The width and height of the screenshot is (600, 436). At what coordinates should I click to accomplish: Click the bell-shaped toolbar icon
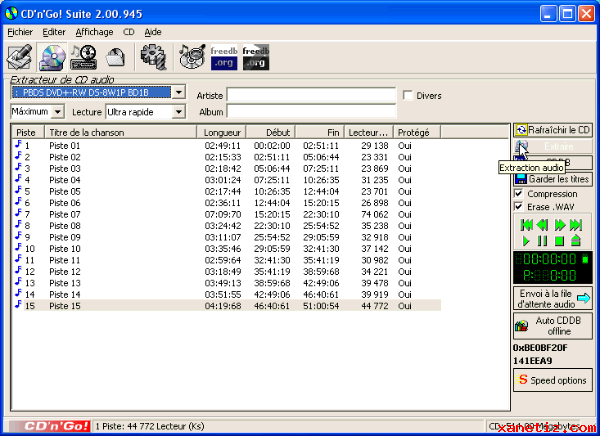coord(116,57)
